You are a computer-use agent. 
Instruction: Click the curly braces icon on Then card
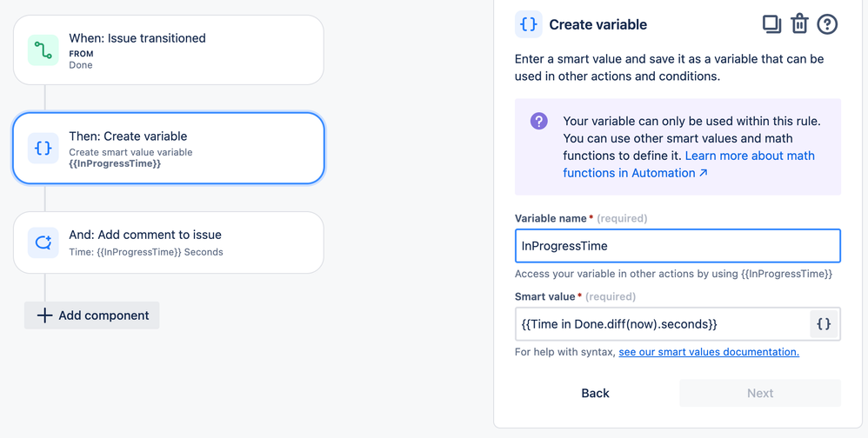click(43, 149)
